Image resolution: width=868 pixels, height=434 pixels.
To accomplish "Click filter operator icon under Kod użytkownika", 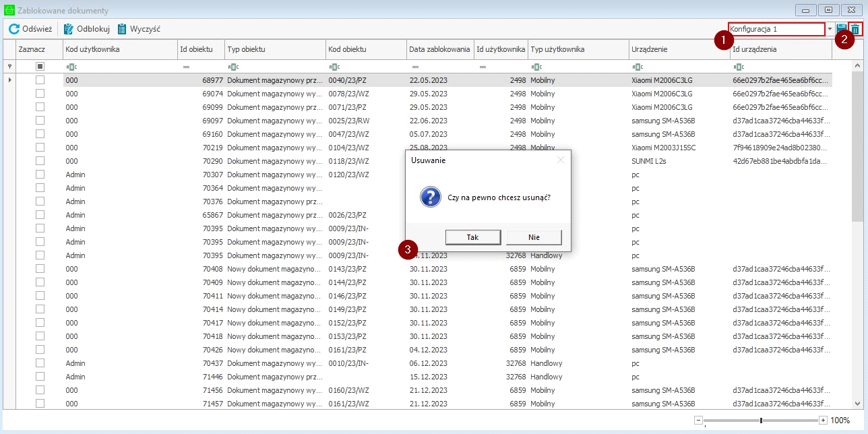I will (71, 67).
